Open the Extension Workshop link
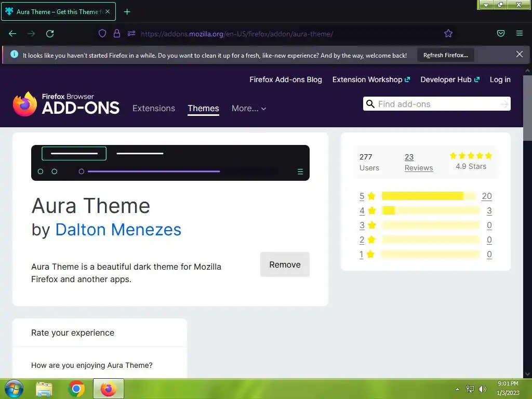This screenshot has width=532, height=399. [371, 79]
